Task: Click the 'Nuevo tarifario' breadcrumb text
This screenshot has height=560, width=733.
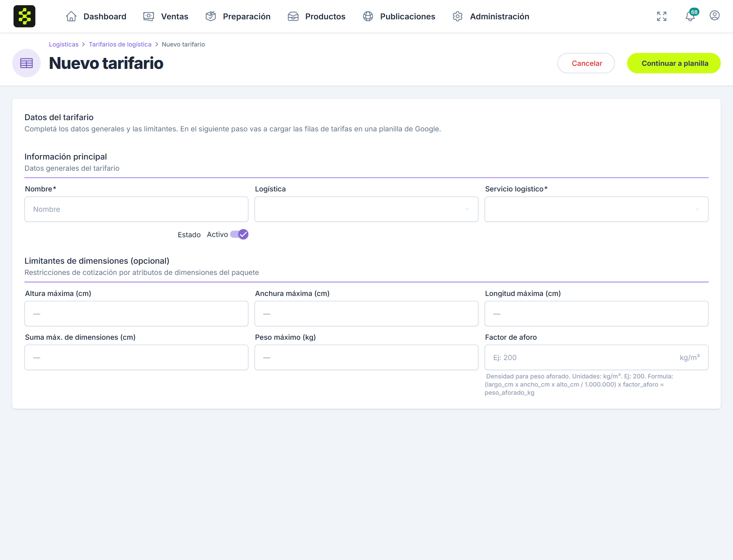Action: [183, 44]
